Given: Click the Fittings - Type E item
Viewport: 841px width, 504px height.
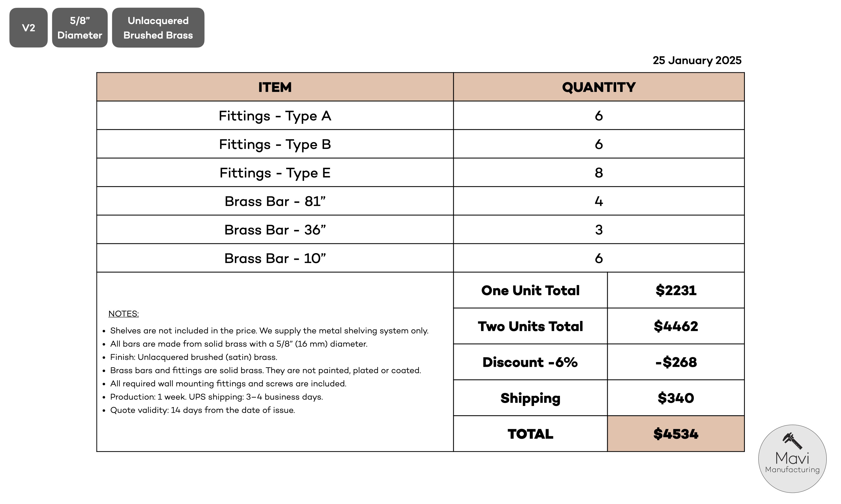Looking at the screenshot, I should (x=275, y=173).
